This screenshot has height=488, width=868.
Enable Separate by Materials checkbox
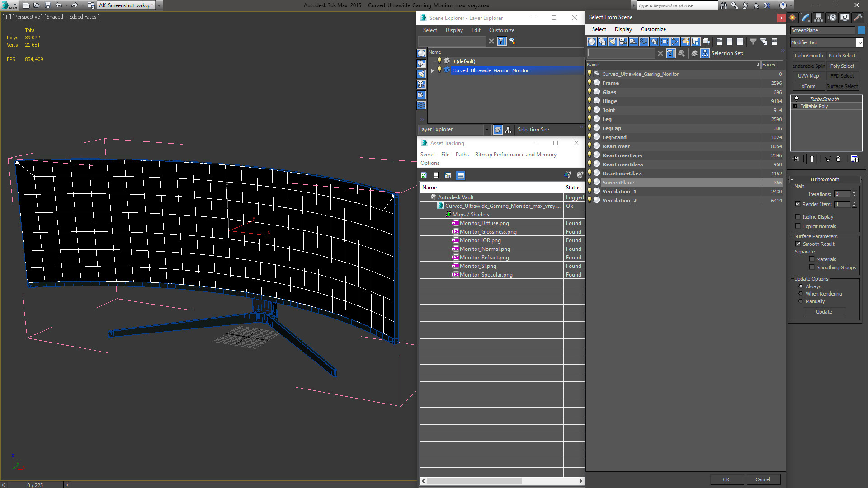811,259
